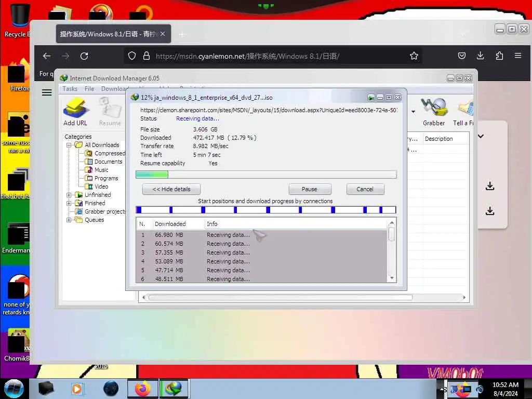532x399 pixels.
Task: Open a new Firefox tab
Action: [182, 34]
